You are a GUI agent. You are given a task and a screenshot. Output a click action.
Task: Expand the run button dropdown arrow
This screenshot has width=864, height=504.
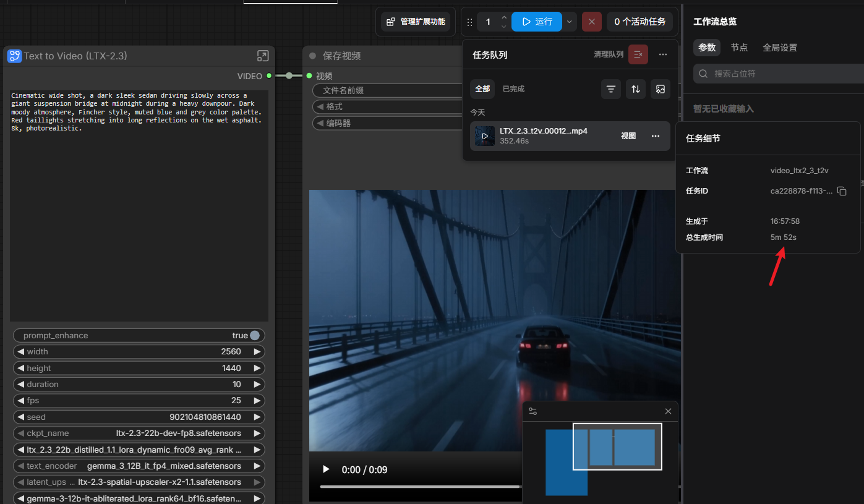click(x=569, y=22)
